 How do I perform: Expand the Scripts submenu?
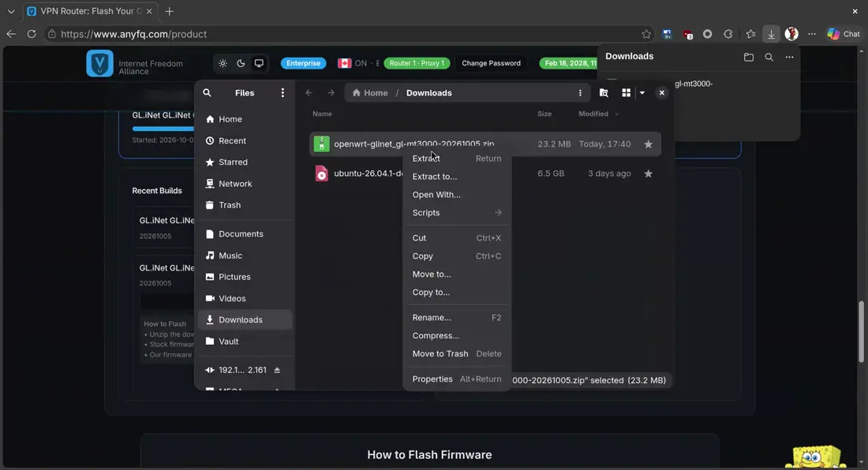point(457,213)
